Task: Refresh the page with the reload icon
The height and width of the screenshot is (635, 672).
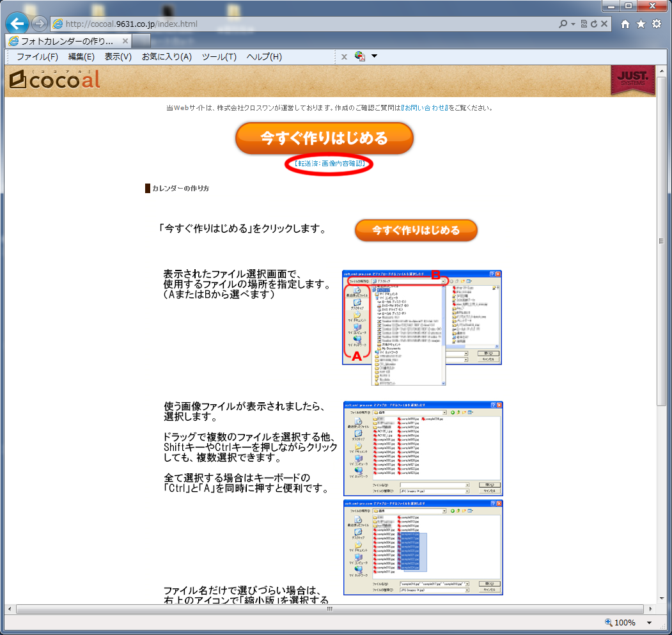Action: 594,24
